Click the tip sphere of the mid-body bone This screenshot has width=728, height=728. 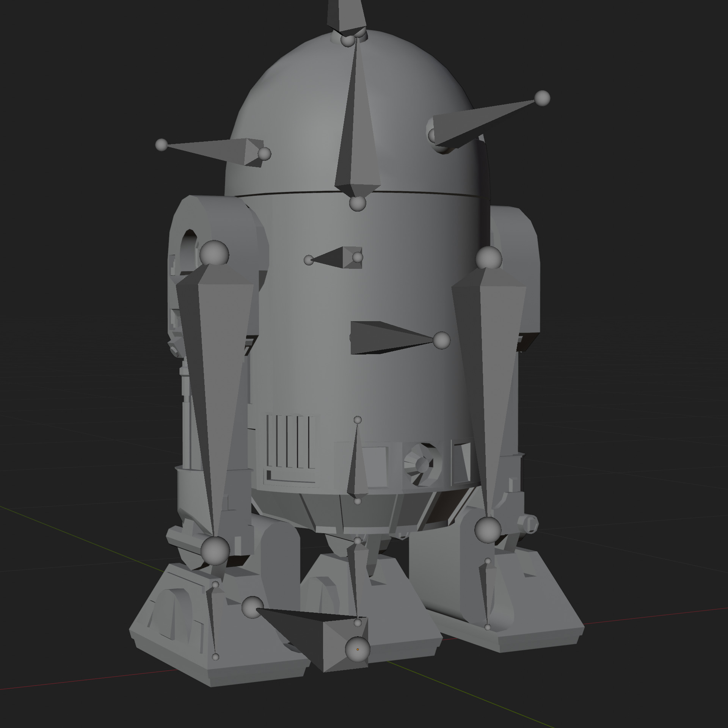point(441,340)
